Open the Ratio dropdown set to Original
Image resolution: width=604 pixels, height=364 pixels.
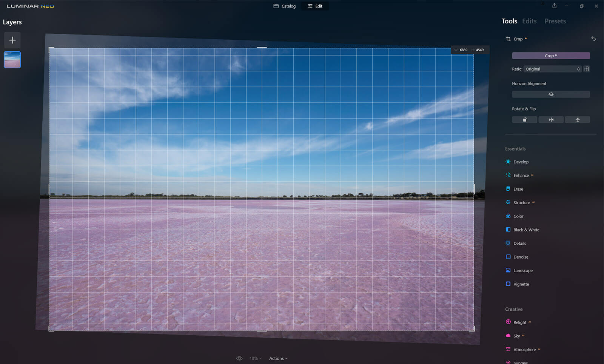point(552,69)
